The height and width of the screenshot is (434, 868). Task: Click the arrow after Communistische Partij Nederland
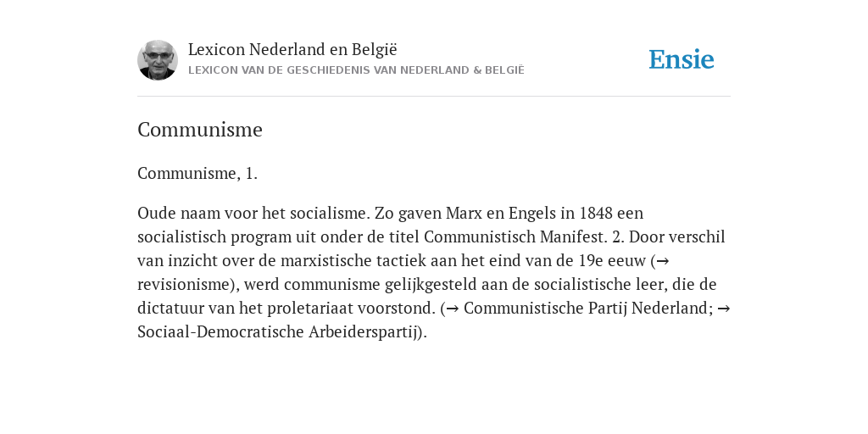[x=724, y=309]
